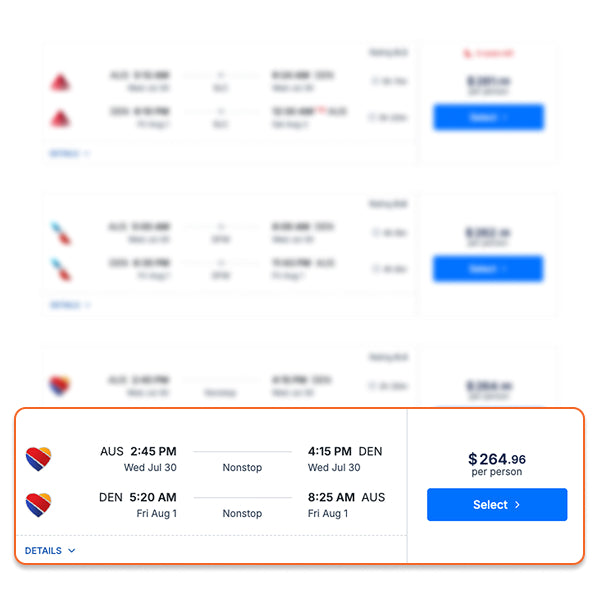Click the red tag above the Delta card's price

point(489,53)
